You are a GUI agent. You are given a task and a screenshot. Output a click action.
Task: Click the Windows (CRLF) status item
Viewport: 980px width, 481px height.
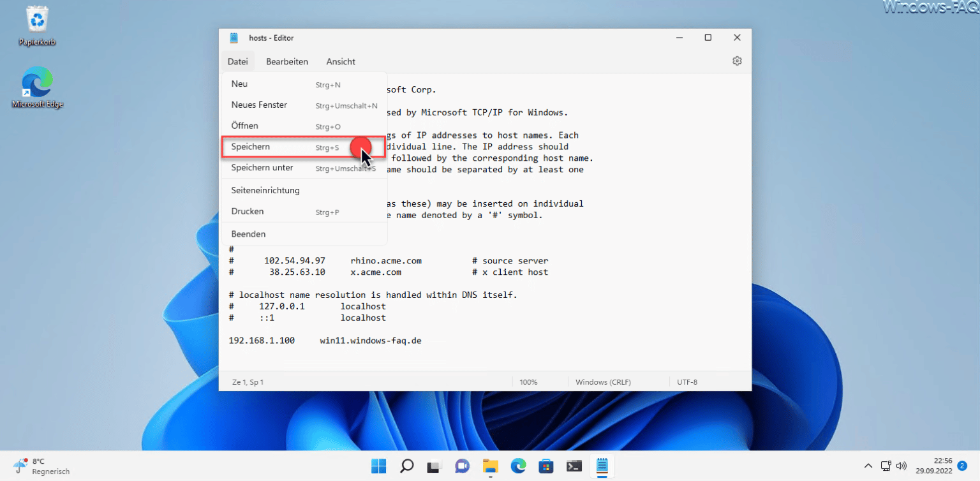point(602,381)
